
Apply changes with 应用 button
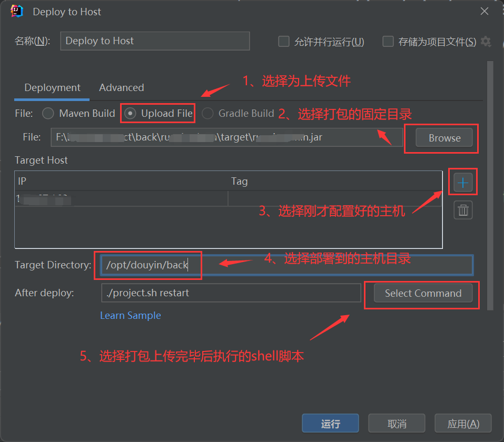(x=462, y=423)
